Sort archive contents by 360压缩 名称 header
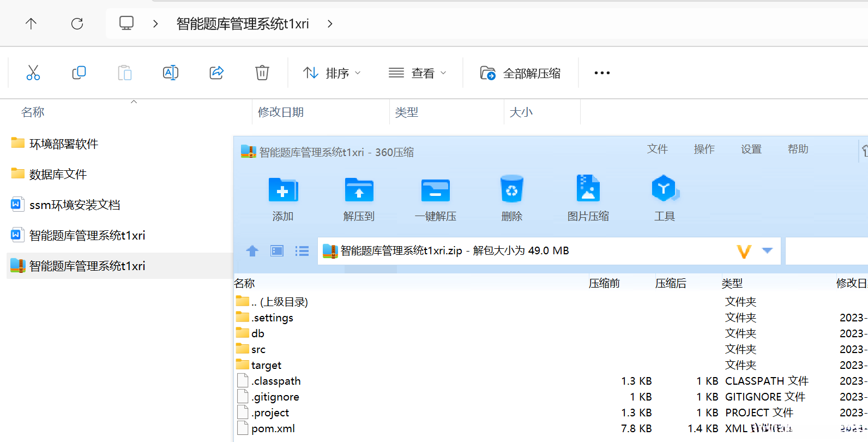 244,283
